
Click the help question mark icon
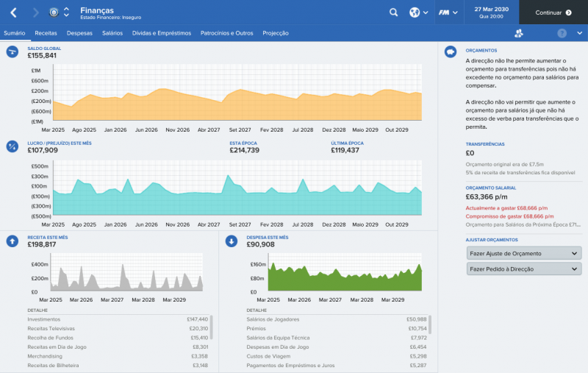point(562,34)
